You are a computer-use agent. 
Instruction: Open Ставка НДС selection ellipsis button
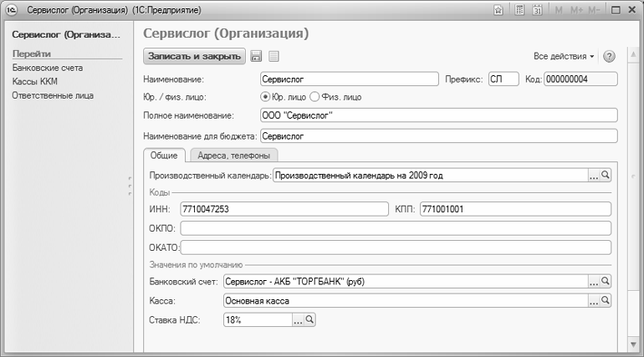click(296, 319)
